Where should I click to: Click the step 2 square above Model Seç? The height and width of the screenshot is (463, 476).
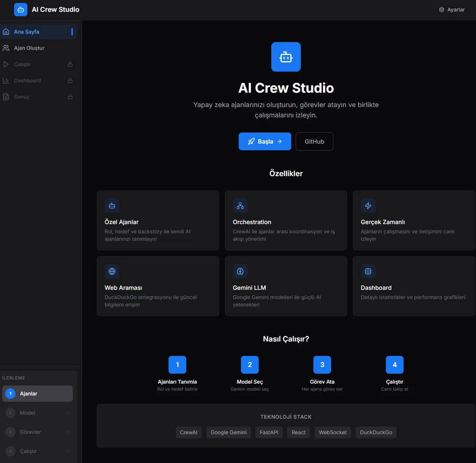click(250, 365)
